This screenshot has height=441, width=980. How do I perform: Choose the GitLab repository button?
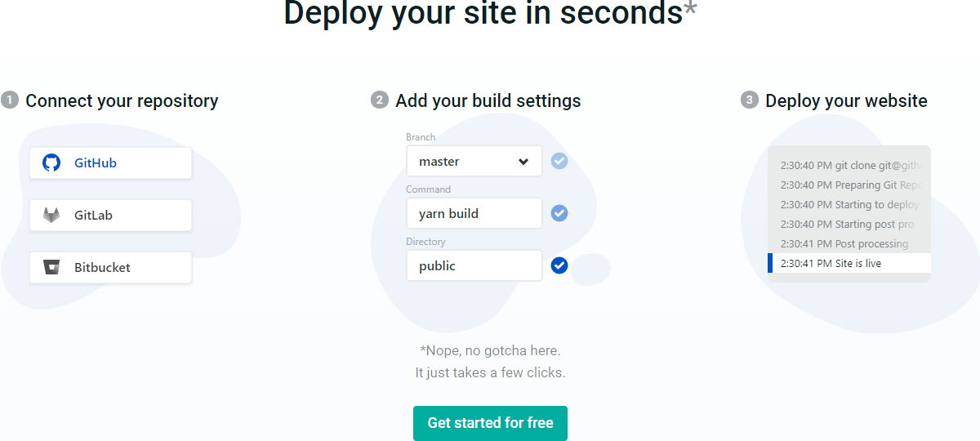coord(111,216)
